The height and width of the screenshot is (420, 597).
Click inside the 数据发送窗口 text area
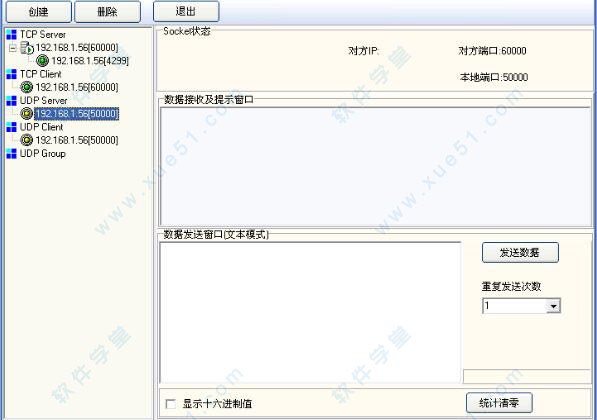(310, 312)
